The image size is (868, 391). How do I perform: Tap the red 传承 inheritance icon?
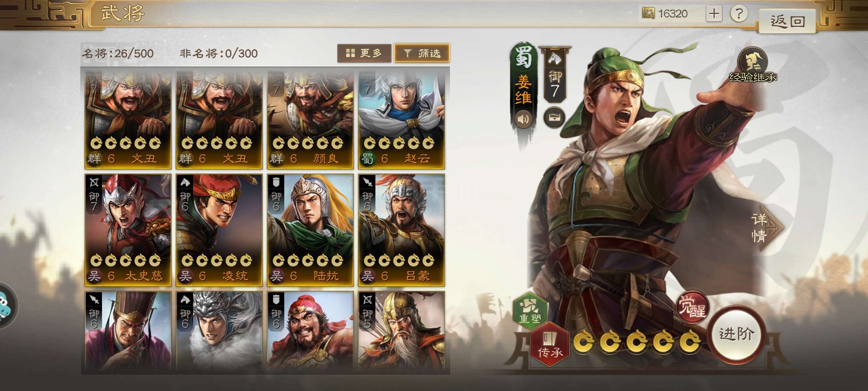pos(550,344)
